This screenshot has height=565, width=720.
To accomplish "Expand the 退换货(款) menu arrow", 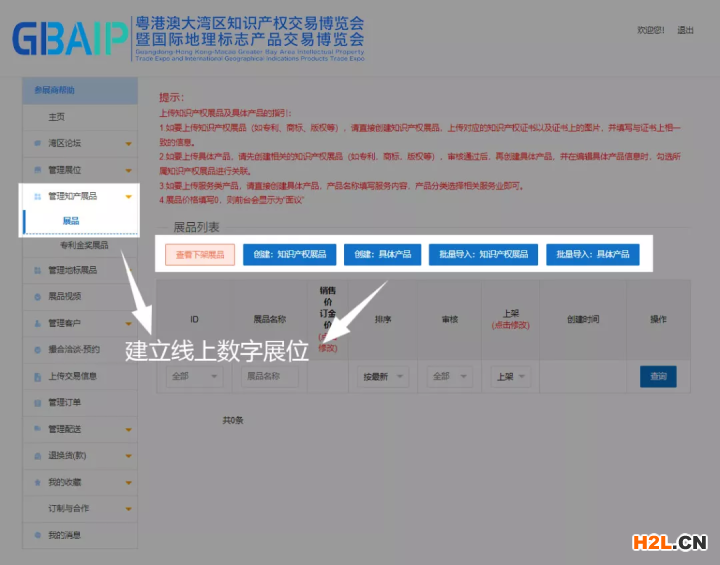I will [129, 456].
